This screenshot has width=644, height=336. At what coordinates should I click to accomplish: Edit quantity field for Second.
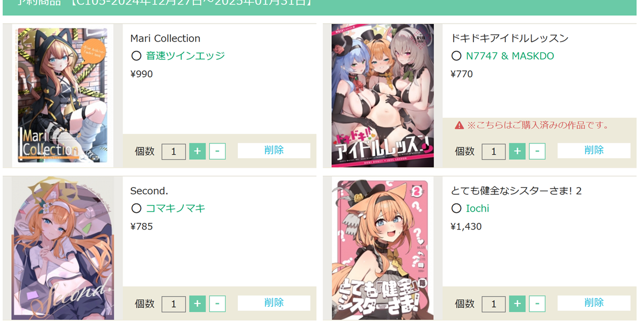tap(173, 304)
